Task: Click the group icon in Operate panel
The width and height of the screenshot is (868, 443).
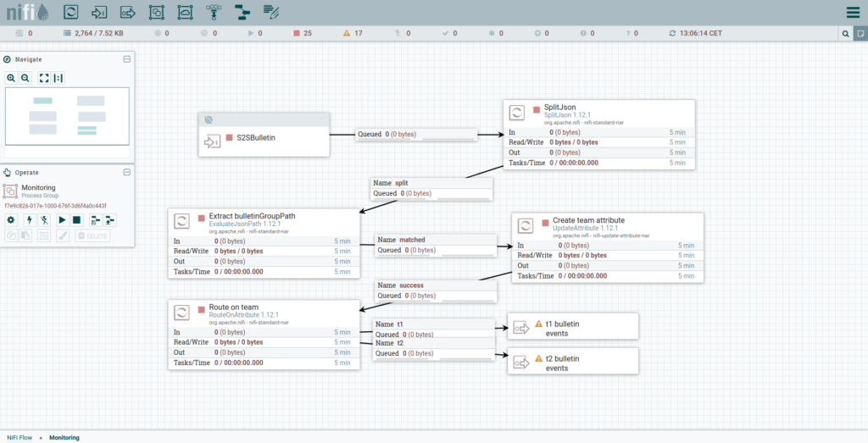Action: click(44, 235)
